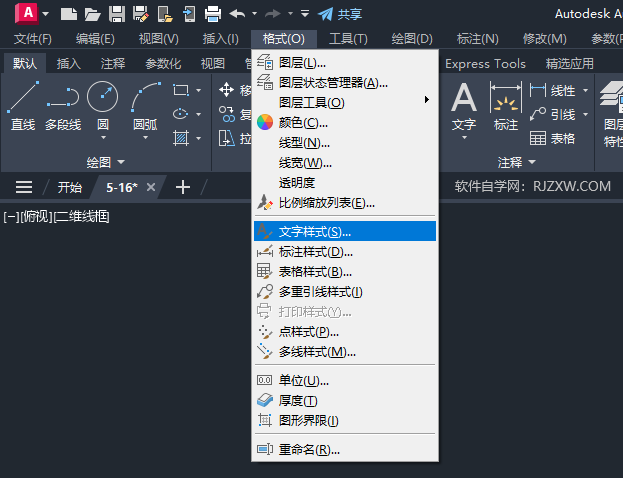The width and height of the screenshot is (623, 478).
Task: Choose 多线样式(M) menu entry
Action: (345, 351)
